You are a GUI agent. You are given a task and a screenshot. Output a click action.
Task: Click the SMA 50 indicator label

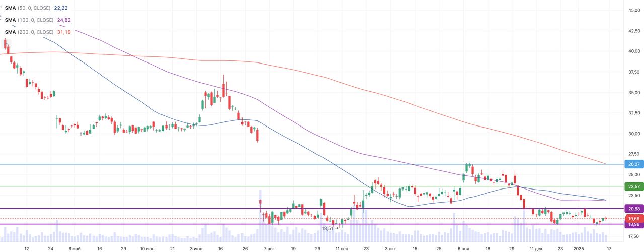pos(28,9)
